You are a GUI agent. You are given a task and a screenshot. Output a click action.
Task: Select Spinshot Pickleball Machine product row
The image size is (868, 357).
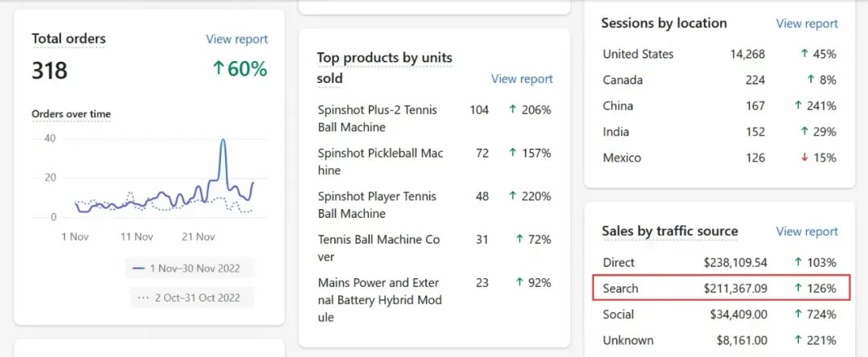380,162
